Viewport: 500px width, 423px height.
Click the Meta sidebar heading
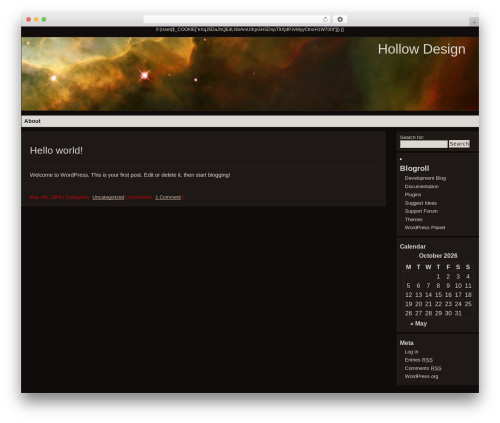coord(406,343)
